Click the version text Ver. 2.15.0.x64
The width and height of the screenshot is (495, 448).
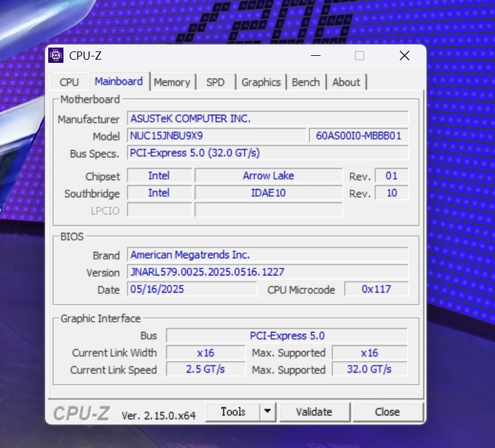pyautogui.click(x=159, y=416)
